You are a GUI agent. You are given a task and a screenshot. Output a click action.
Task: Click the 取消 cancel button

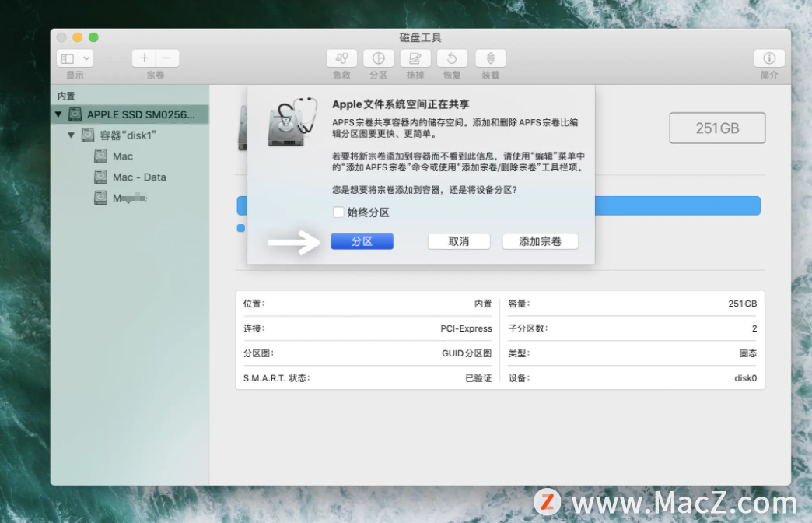[459, 241]
